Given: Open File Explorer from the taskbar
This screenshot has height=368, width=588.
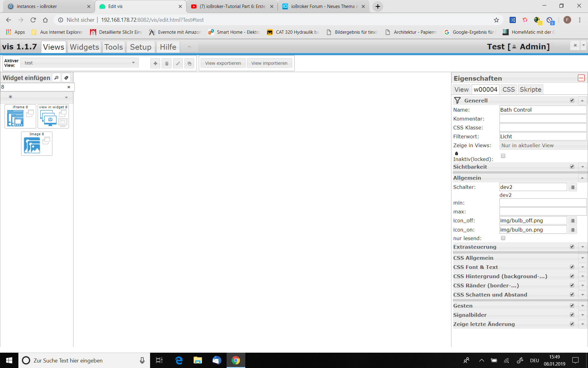Looking at the screenshot, I should [198, 360].
